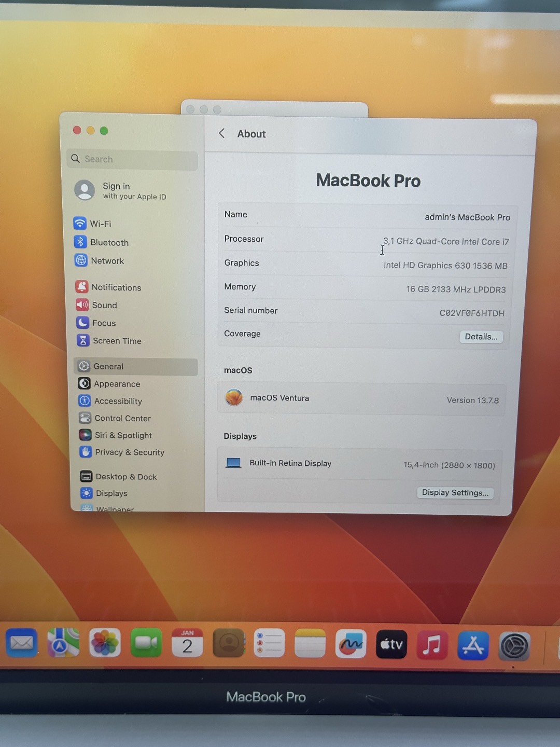Select the Network globe icon
Viewport: 560px width, 747px height.
(81, 260)
